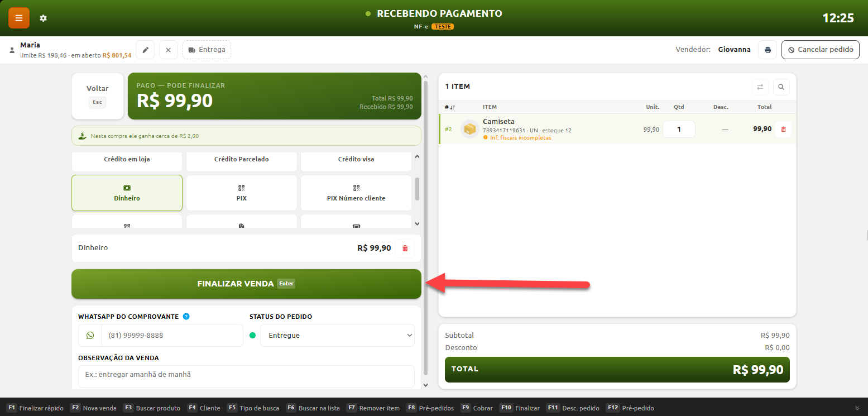This screenshot has width=868, height=416.
Task: Delete the Dinheiro payment entry
Action: [405, 248]
